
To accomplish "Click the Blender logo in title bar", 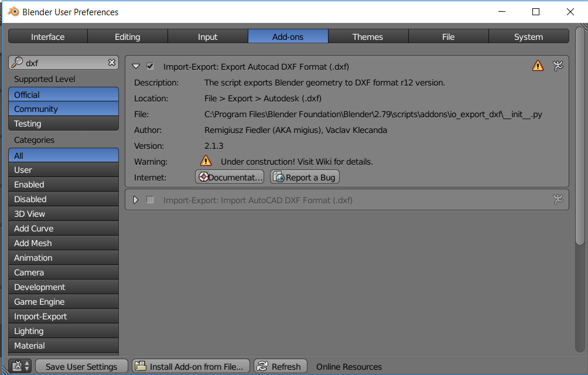I will click(13, 12).
